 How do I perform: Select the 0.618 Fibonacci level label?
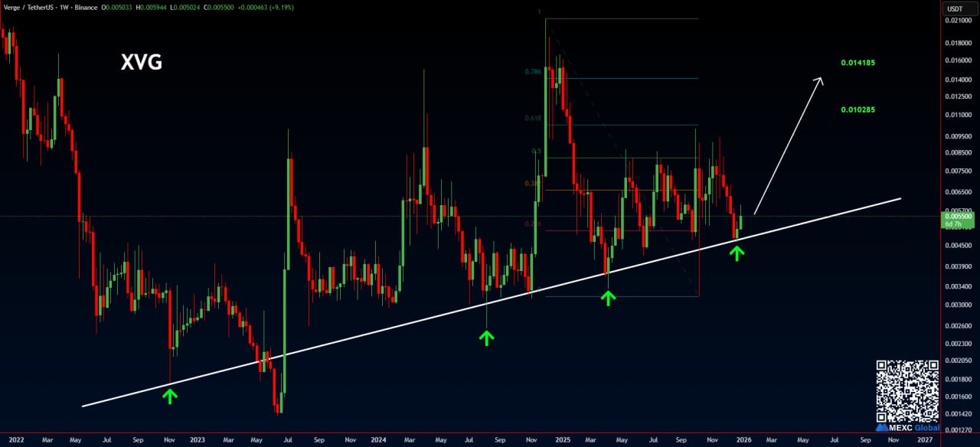[533, 119]
